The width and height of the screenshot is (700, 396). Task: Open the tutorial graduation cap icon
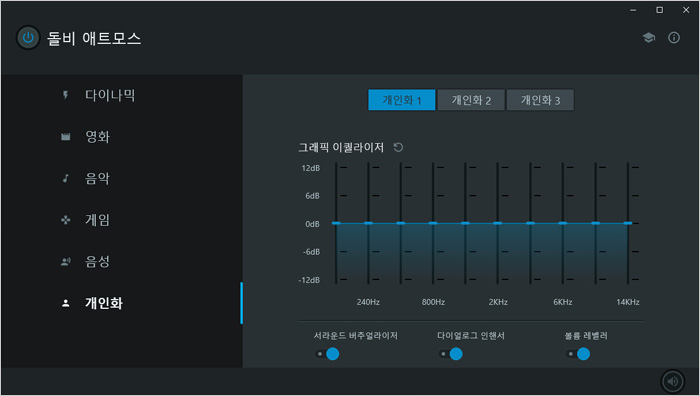click(x=649, y=38)
